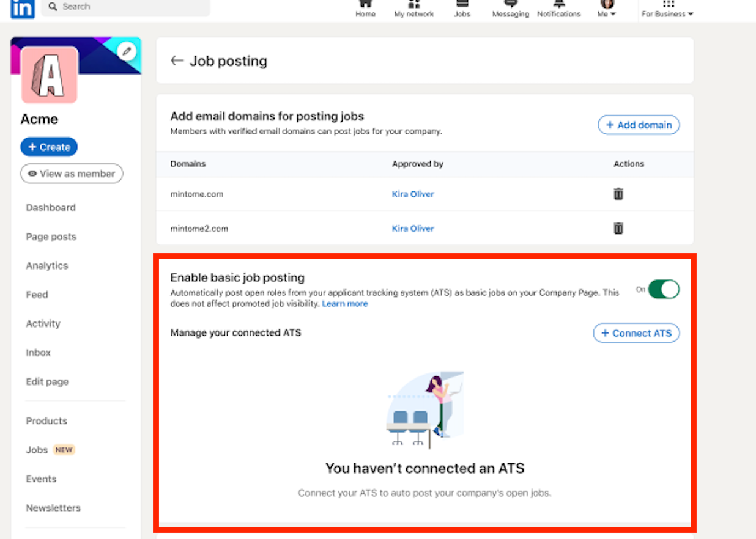Expand the For Business dropdown
Viewport: 756px width, 539px height.
coord(667,9)
